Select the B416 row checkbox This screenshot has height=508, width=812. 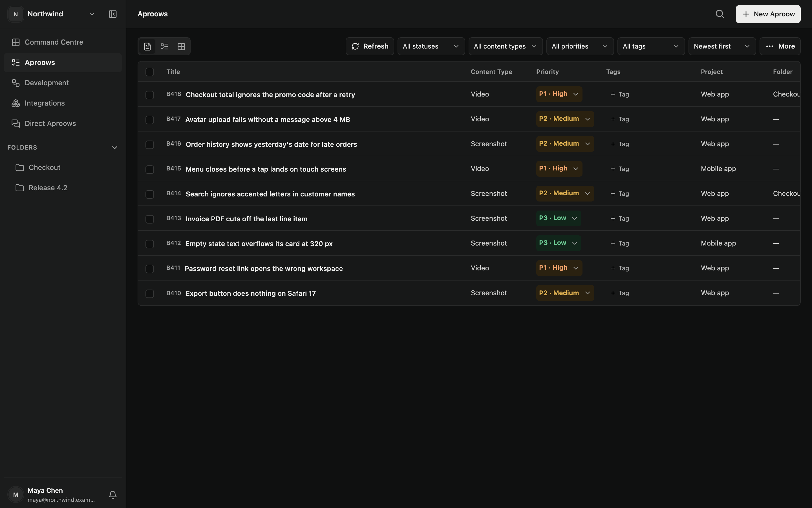(150, 145)
